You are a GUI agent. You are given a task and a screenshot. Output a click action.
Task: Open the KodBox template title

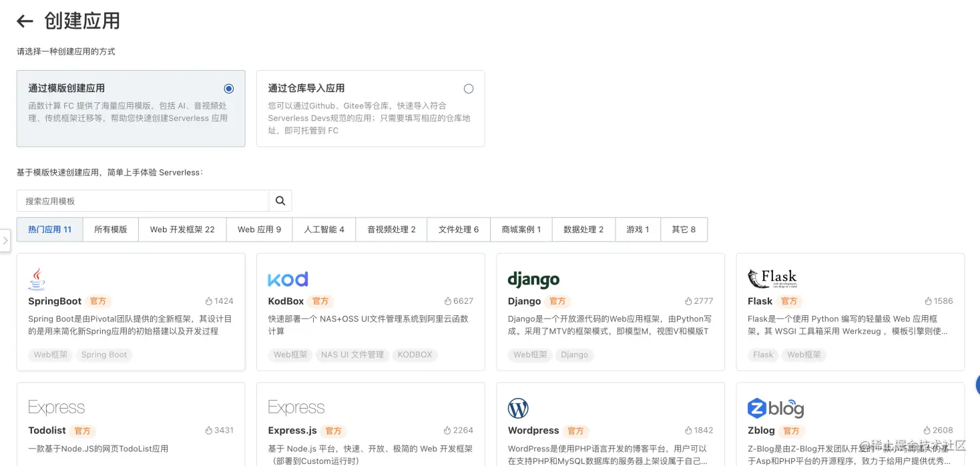(x=286, y=301)
